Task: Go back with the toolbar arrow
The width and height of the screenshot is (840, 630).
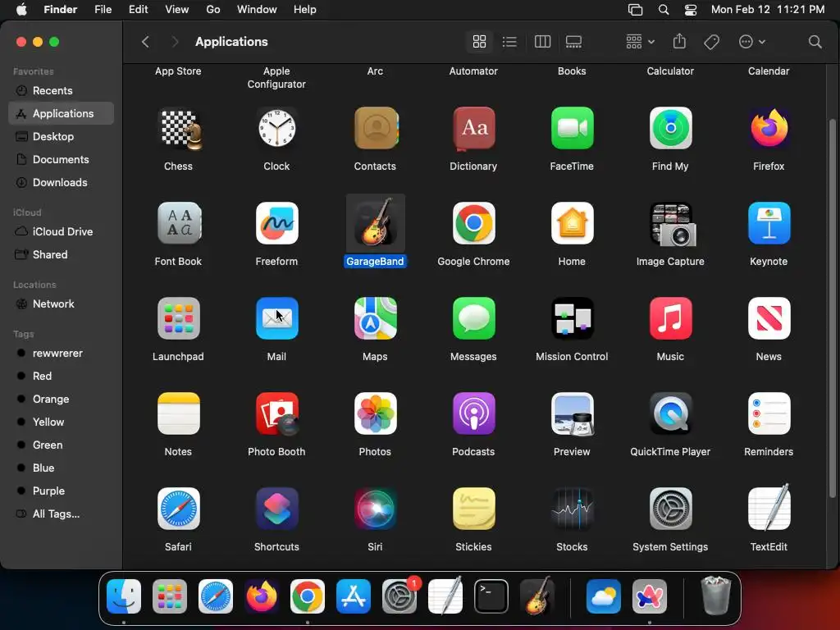Action: point(145,41)
